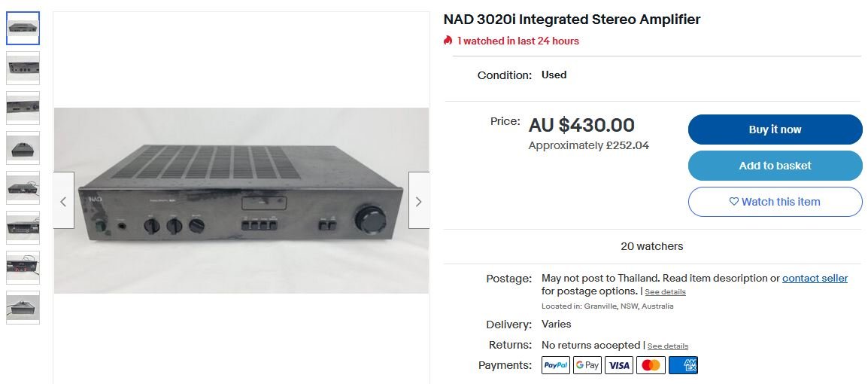The image size is (868, 384).
Task: Click the American Express icon
Action: 682,365
